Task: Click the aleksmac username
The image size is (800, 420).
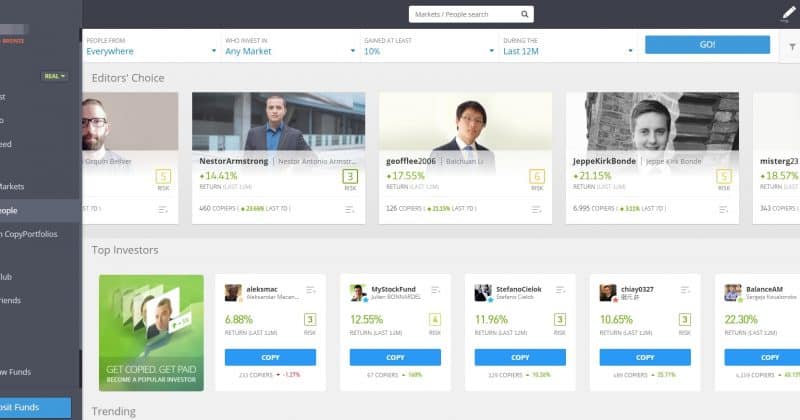Action: point(262,289)
